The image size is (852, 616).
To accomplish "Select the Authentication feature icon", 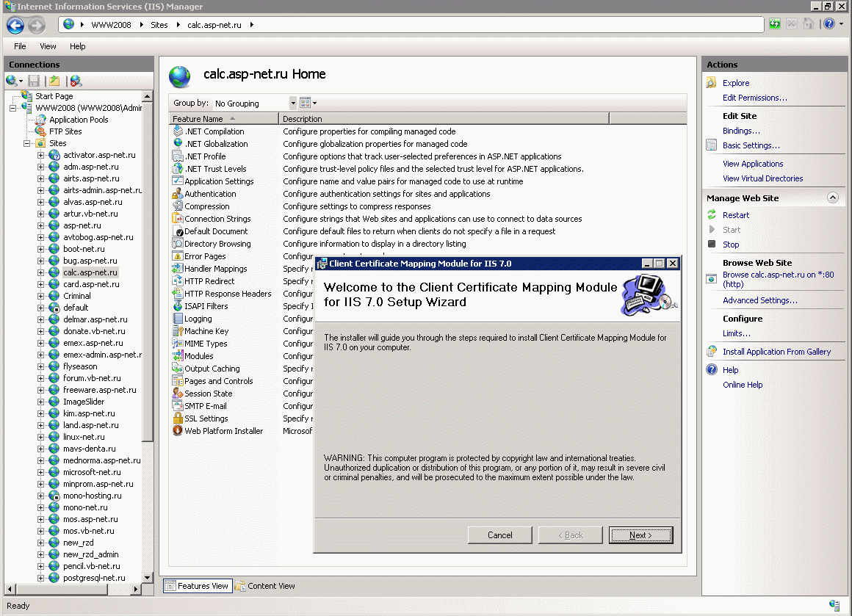I will (178, 194).
